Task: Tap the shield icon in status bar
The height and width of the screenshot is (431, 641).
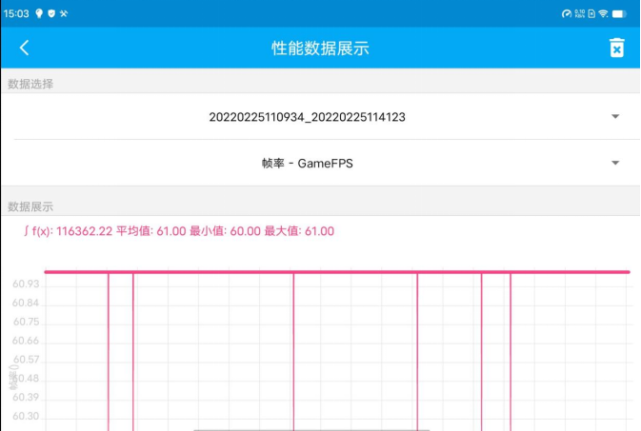Action: point(52,13)
